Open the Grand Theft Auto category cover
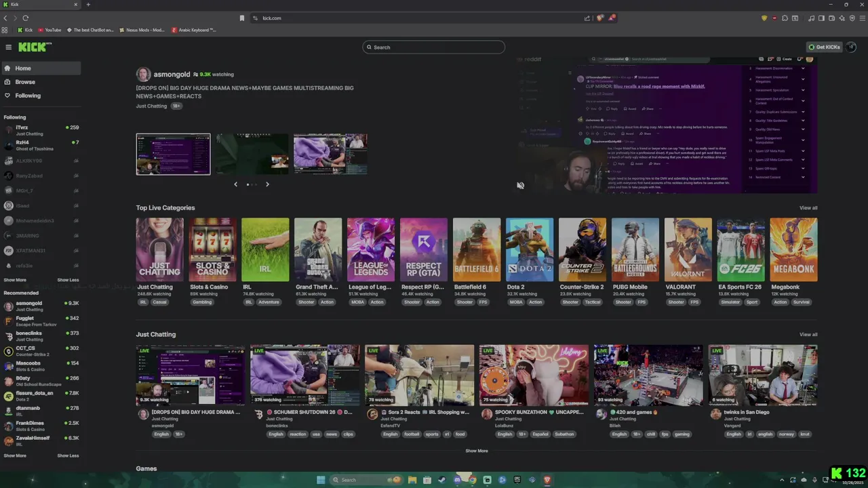The image size is (868, 488). 318,249
